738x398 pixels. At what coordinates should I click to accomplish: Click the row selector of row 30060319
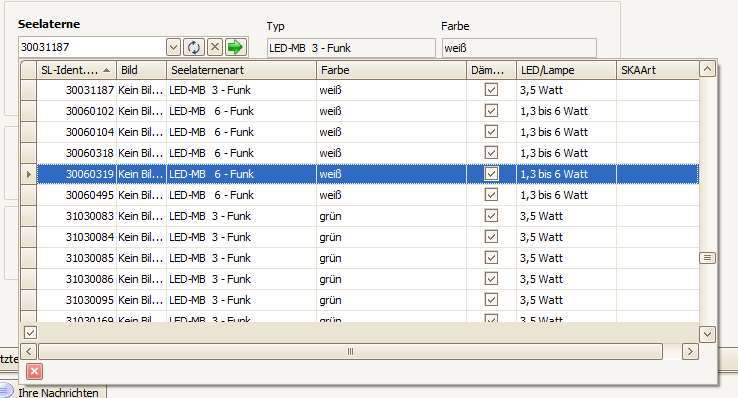pos(29,174)
